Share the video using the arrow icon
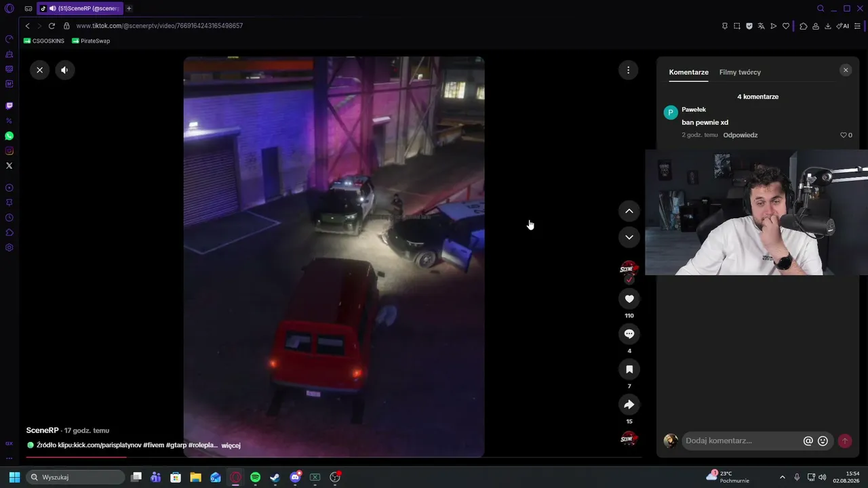 629,405
